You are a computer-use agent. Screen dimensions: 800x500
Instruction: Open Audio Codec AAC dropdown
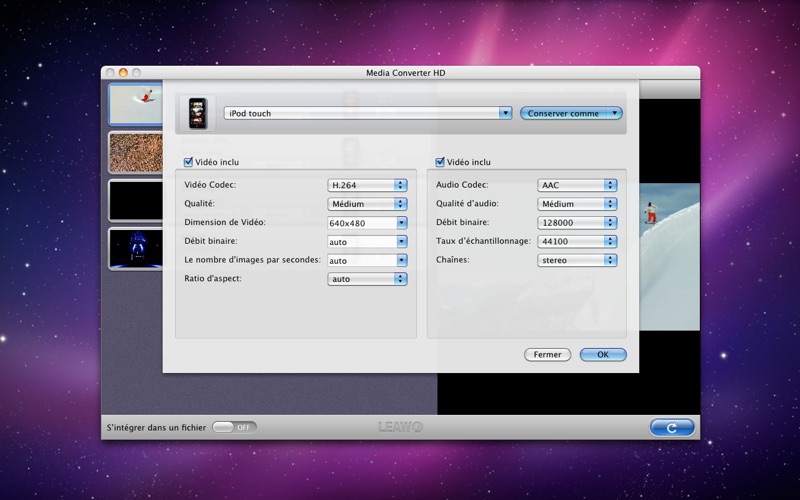(x=577, y=185)
